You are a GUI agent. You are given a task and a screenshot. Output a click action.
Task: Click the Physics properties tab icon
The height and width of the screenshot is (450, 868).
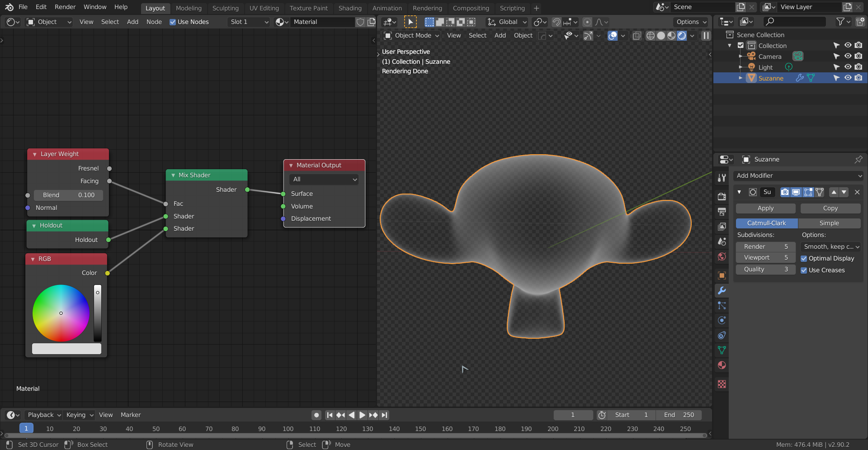tap(722, 321)
